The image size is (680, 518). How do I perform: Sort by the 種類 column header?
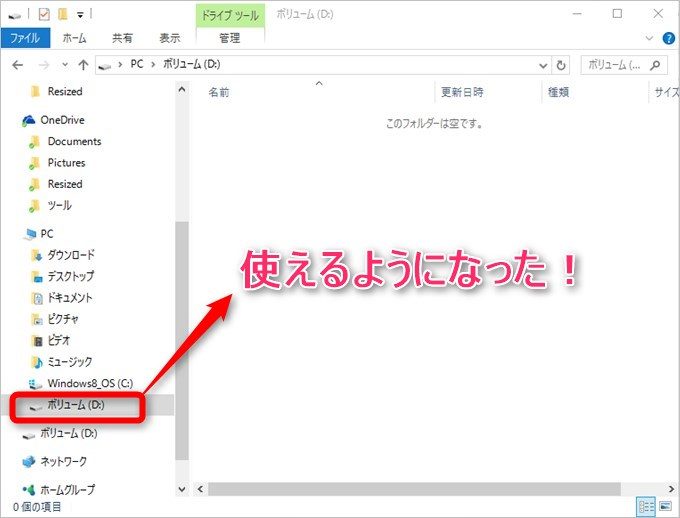coord(559,92)
